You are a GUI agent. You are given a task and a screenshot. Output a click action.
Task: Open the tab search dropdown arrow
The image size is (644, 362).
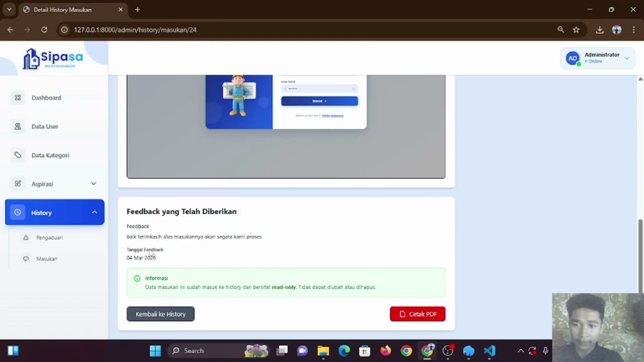click(9, 10)
